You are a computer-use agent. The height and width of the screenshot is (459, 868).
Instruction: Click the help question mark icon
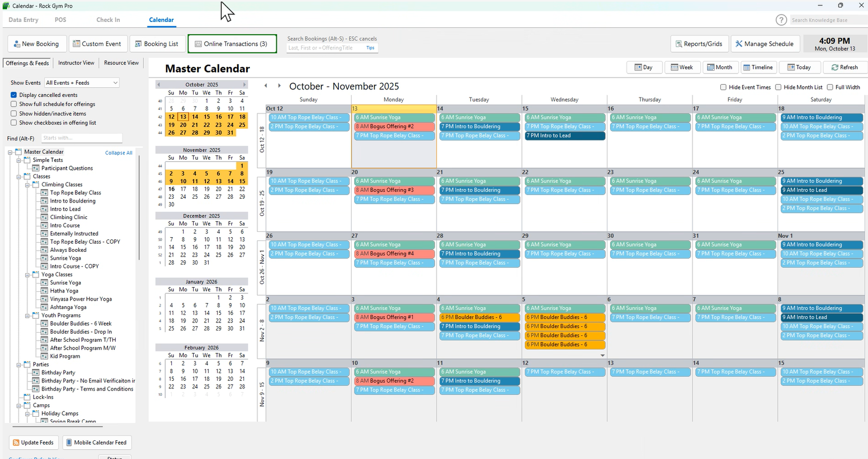coord(781,20)
